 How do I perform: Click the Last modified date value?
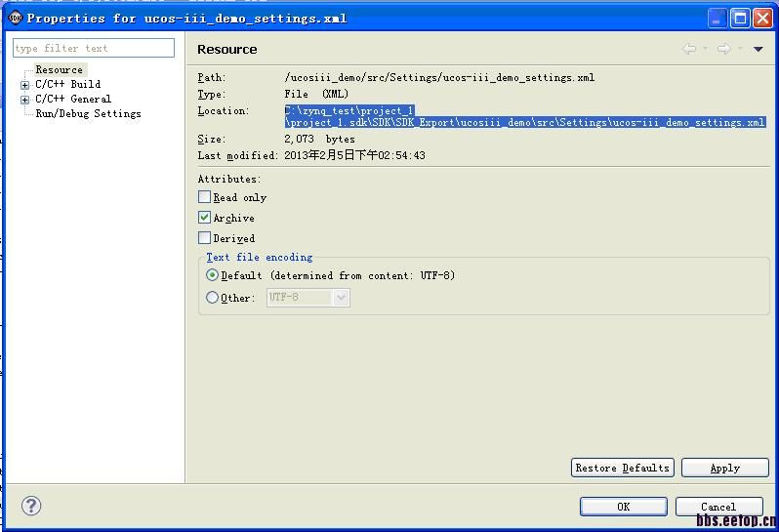[x=354, y=155]
